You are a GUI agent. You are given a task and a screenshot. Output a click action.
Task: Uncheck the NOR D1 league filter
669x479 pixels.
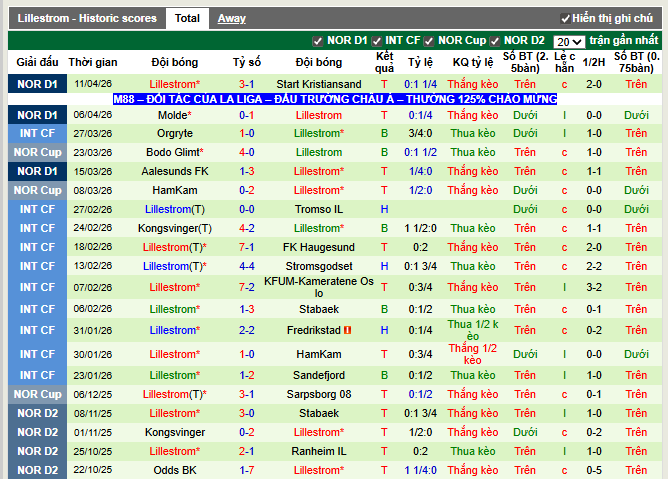[x=318, y=41]
